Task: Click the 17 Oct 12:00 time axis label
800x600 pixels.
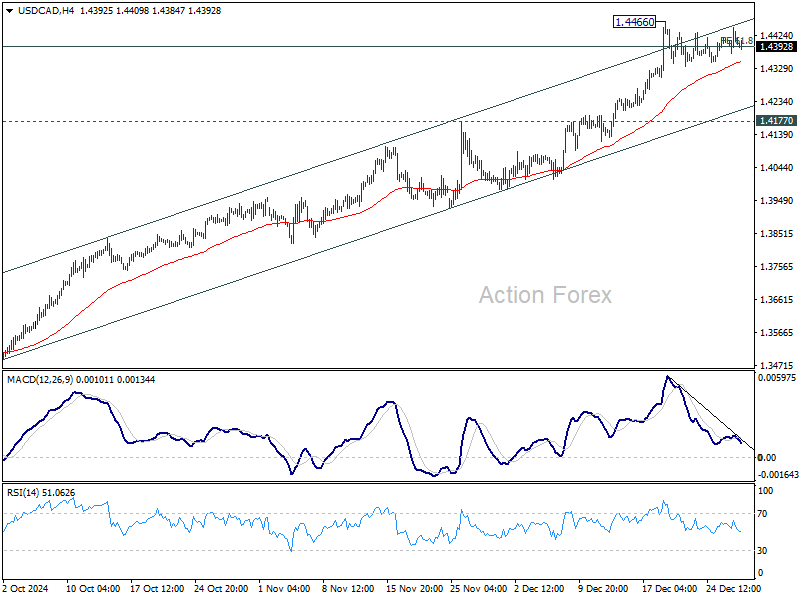Action: 157,588
